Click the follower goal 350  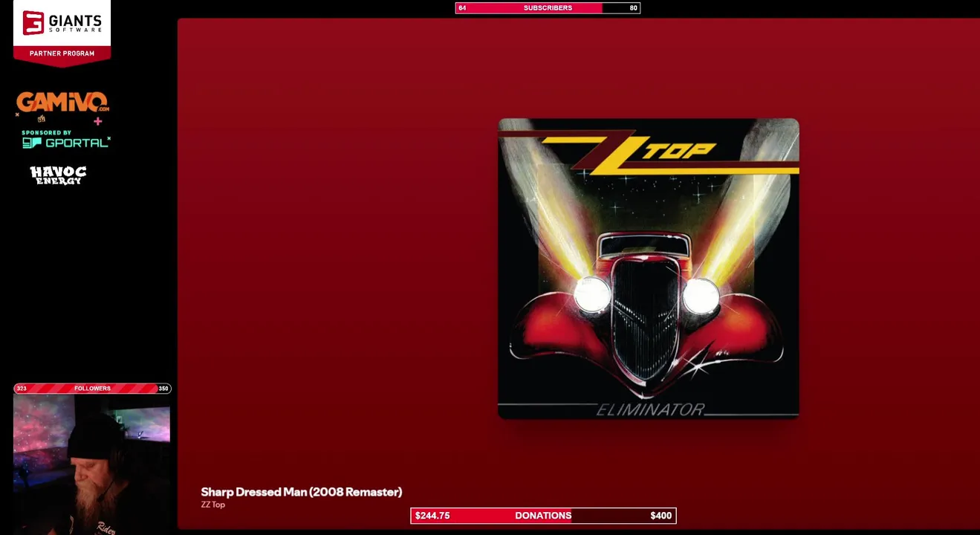pyautogui.click(x=163, y=389)
